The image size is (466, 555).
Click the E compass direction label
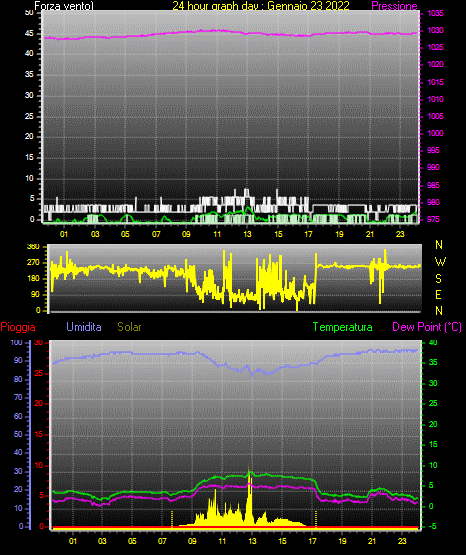click(438, 294)
